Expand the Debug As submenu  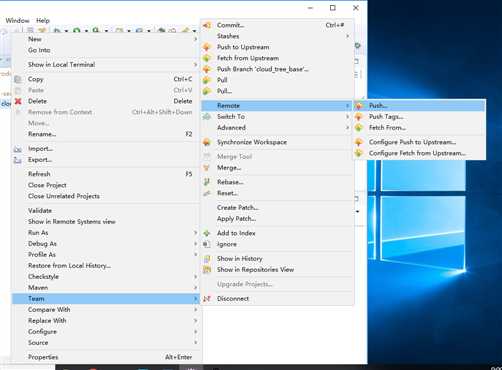coord(196,244)
